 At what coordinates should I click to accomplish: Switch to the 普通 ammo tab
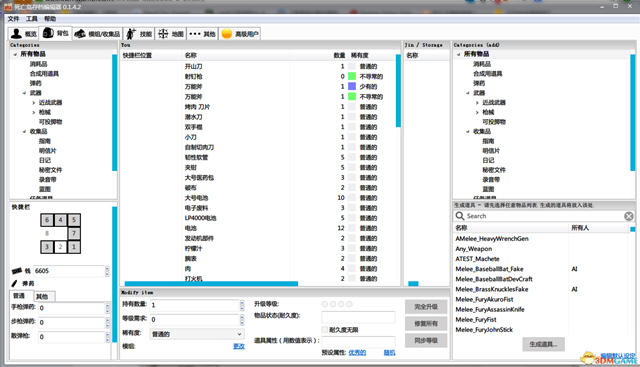19,296
